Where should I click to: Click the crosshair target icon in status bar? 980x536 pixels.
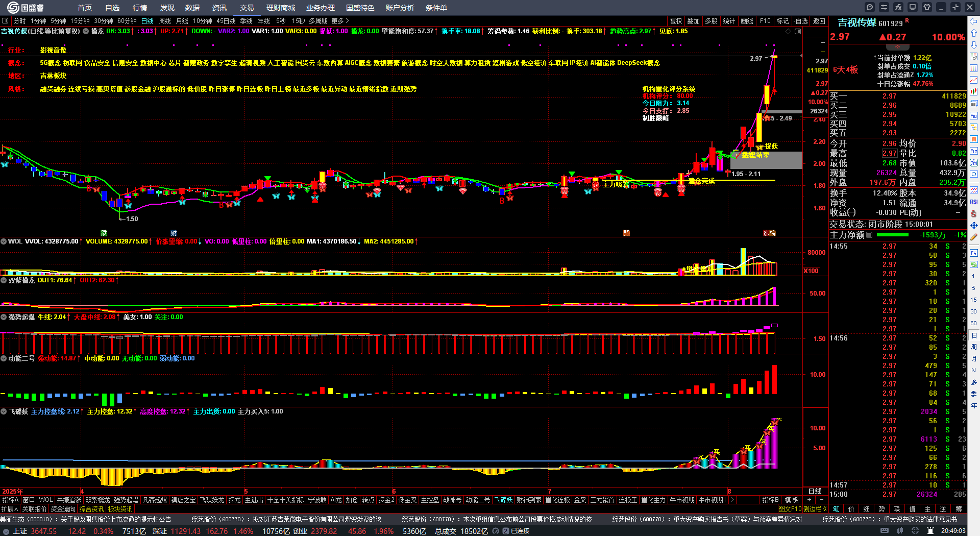pos(915,531)
